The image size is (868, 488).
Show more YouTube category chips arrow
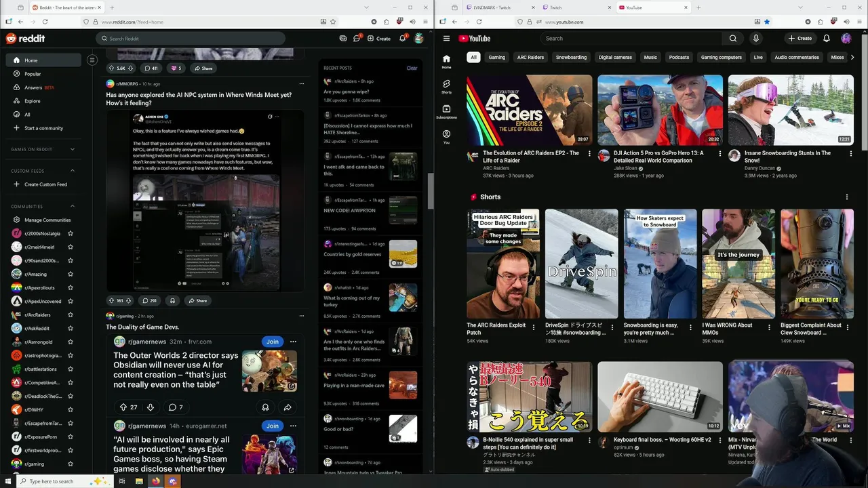click(x=852, y=57)
